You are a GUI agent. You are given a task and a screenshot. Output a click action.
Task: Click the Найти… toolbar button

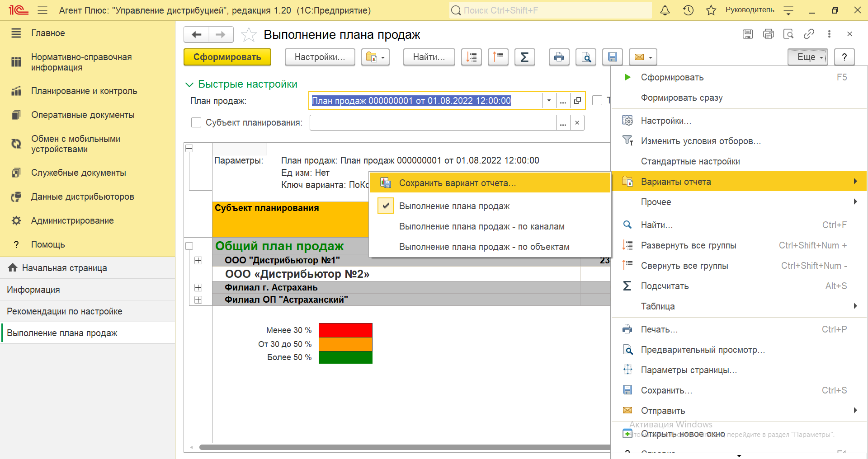pyautogui.click(x=429, y=57)
